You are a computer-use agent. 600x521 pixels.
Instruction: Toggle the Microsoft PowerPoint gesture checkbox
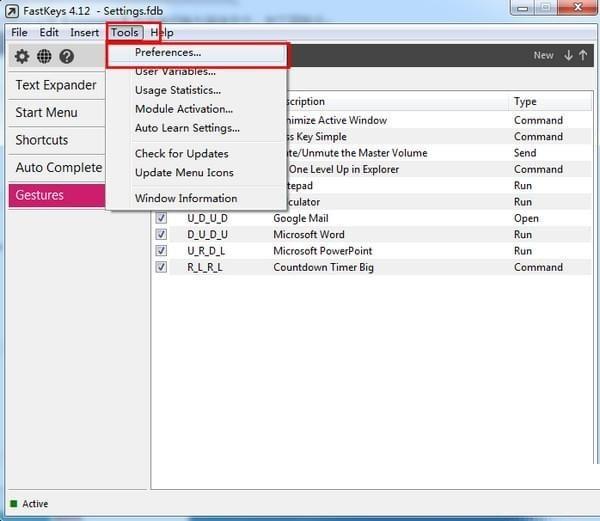pyautogui.click(x=161, y=251)
